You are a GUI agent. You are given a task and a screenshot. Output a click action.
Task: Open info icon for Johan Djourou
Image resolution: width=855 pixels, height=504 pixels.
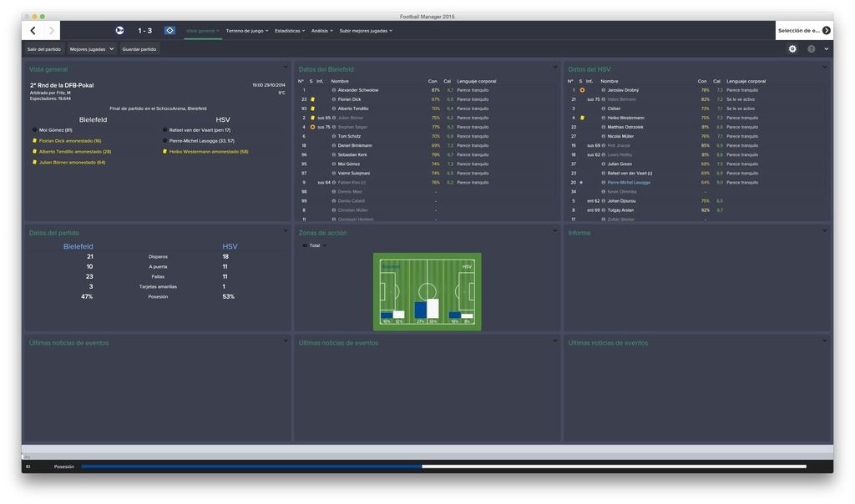(604, 201)
